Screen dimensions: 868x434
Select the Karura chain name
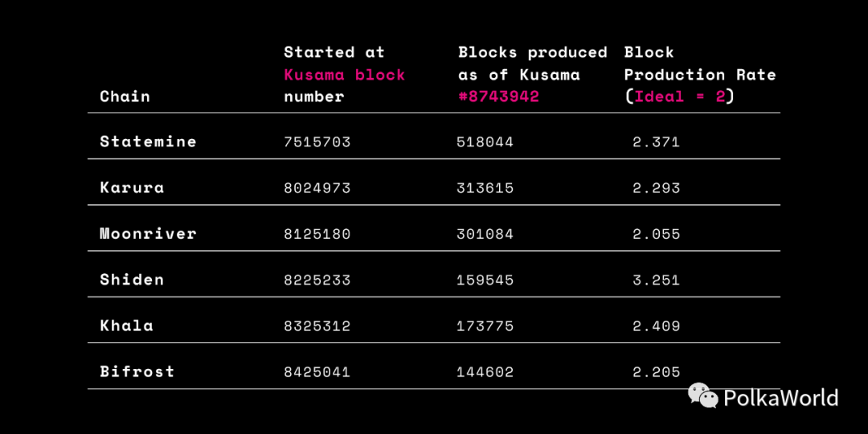click(132, 187)
